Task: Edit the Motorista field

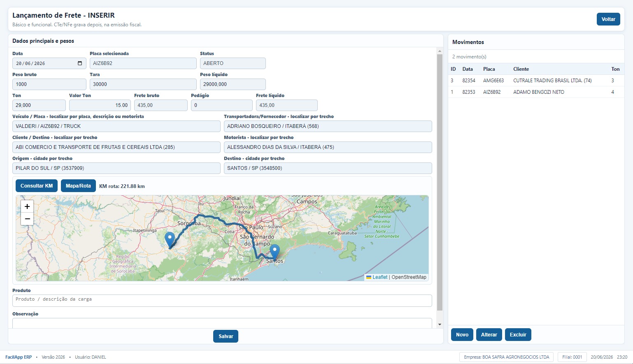Action: pyautogui.click(x=328, y=147)
